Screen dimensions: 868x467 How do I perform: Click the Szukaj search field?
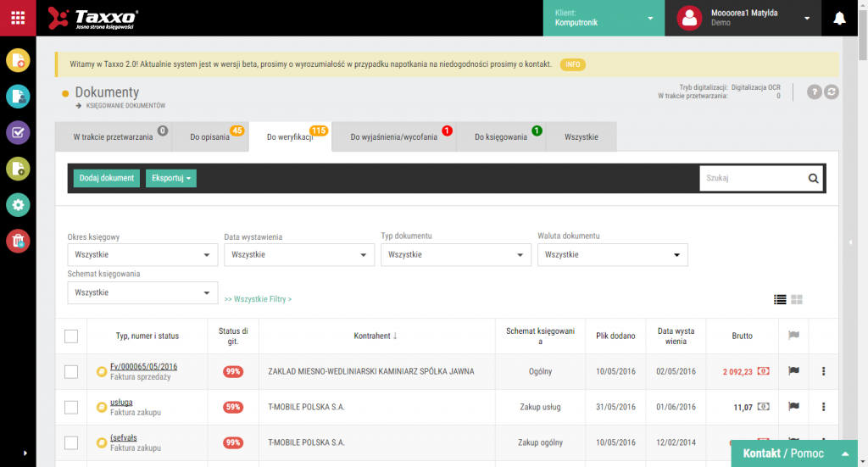tap(753, 178)
